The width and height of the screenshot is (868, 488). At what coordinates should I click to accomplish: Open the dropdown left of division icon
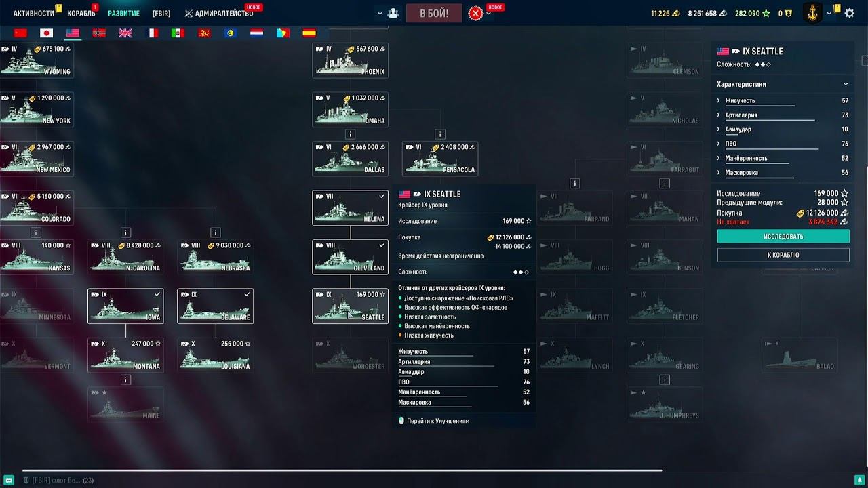click(x=380, y=14)
